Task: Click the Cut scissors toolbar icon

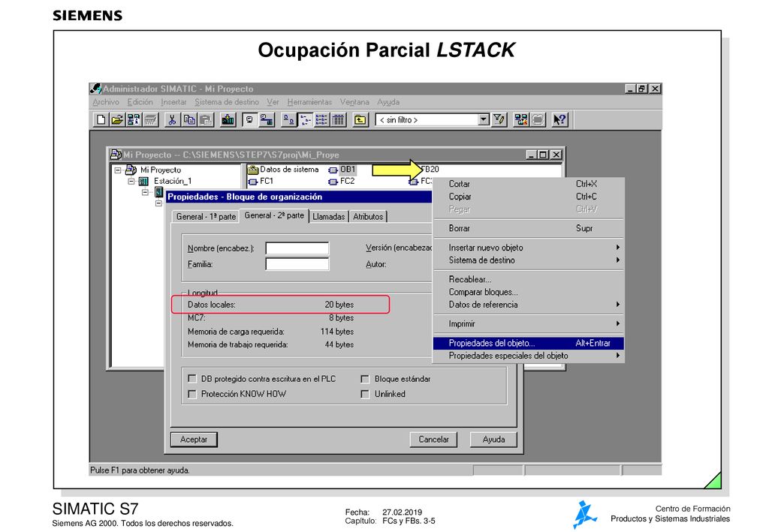Action: (172, 119)
